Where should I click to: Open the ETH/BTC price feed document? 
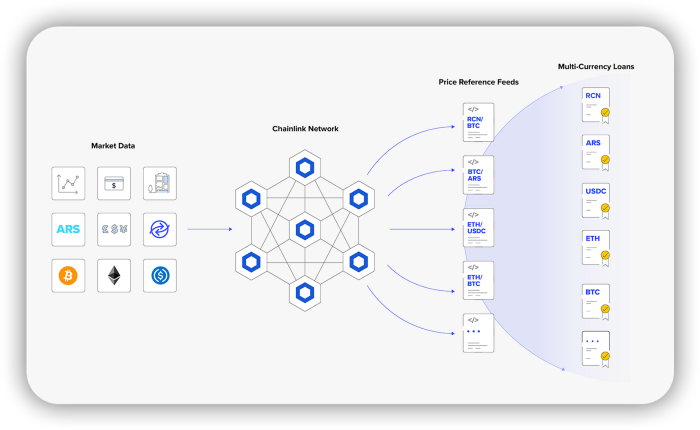(x=479, y=280)
